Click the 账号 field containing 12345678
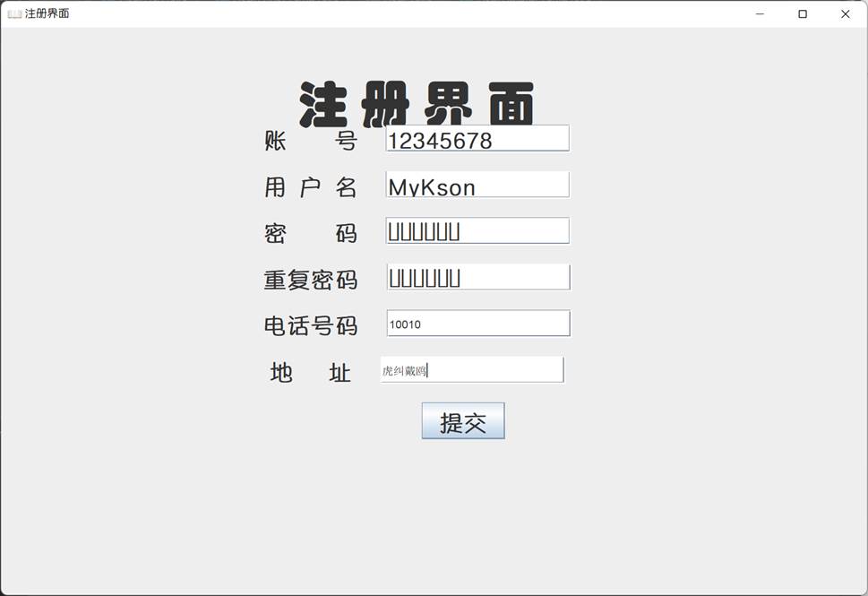Screen dimensions: 868x596 pos(477,138)
